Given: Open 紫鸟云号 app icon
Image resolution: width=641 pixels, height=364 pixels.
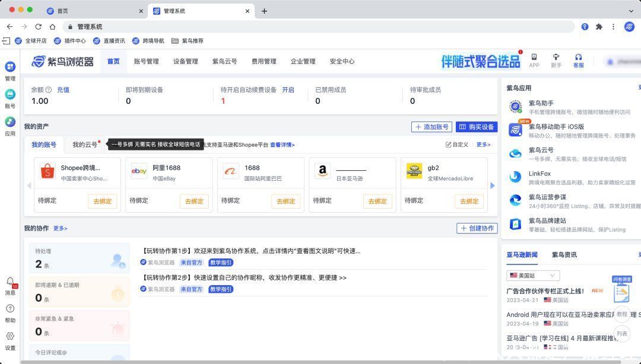Looking at the screenshot, I should pyautogui.click(x=516, y=154).
